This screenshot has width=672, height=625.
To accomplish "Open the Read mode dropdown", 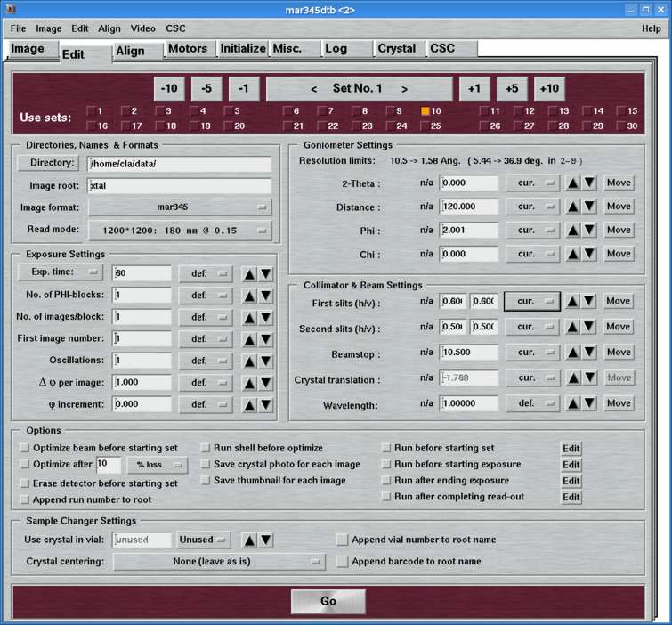I will pyautogui.click(x=180, y=230).
